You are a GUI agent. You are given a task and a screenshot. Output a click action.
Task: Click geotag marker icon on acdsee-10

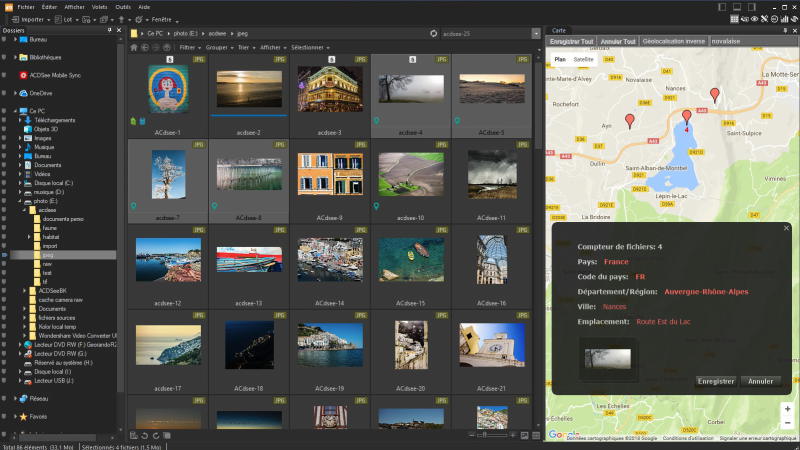377,206
